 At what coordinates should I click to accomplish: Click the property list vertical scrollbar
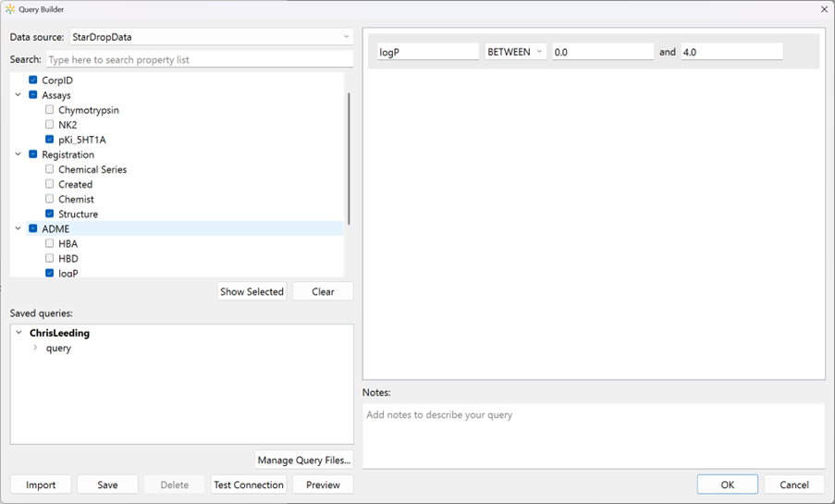point(349,157)
